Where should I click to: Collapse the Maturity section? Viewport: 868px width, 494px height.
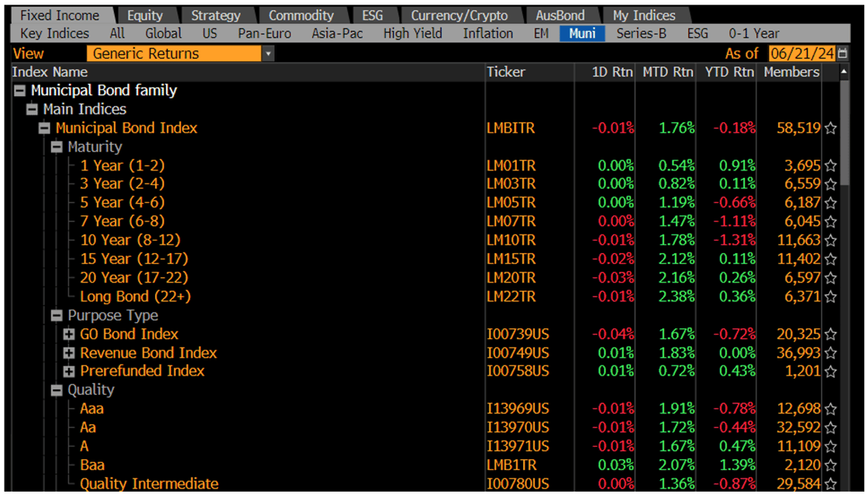click(x=56, y=146)
